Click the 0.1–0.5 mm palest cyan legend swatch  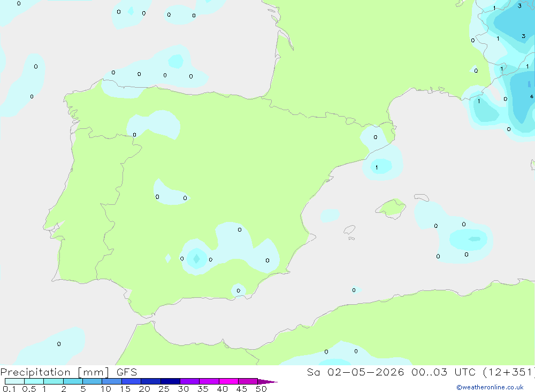(14, 381)
